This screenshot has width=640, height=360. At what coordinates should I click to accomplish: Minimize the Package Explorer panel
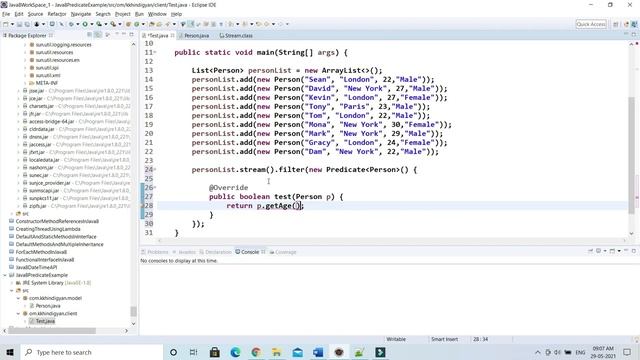(124, 35)
